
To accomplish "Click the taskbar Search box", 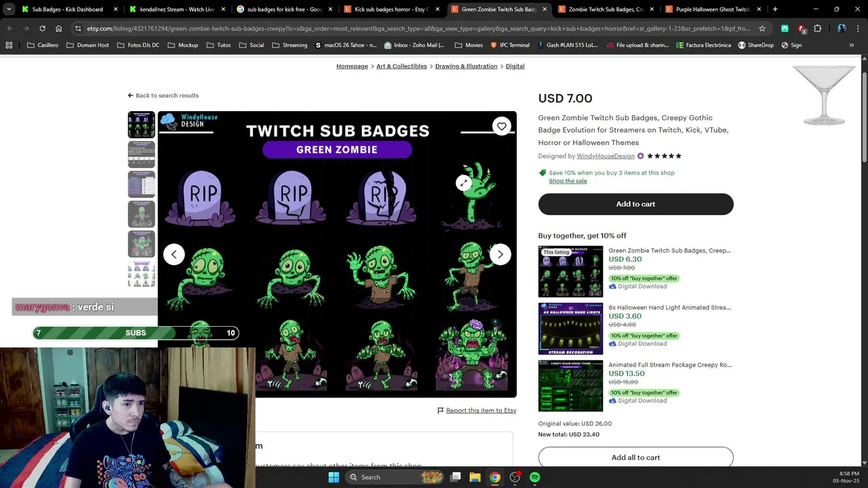I will 396,477.
